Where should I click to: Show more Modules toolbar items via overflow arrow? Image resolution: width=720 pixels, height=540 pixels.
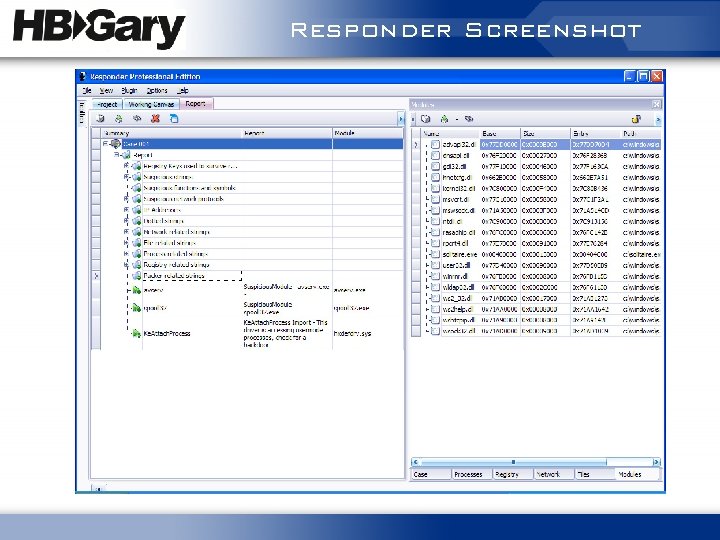coord(658,119)
